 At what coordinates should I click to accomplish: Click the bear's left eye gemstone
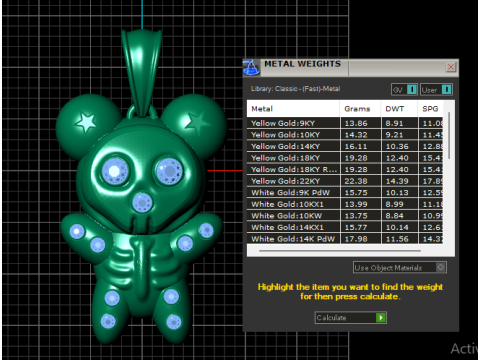(114, 171)
